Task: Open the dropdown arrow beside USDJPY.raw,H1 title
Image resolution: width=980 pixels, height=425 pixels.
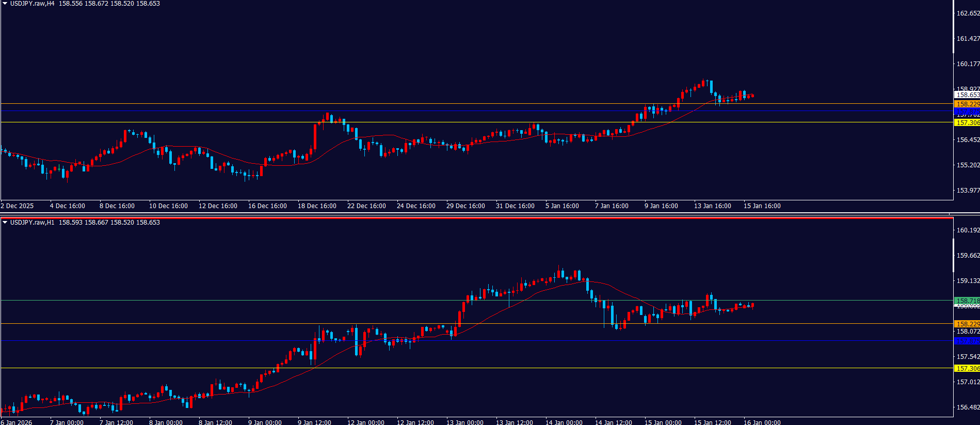Action: [x=5, y=223]
